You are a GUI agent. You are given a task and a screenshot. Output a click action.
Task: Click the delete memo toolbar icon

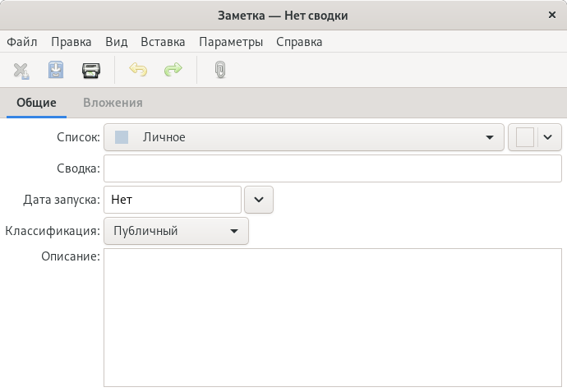(21, 70)
